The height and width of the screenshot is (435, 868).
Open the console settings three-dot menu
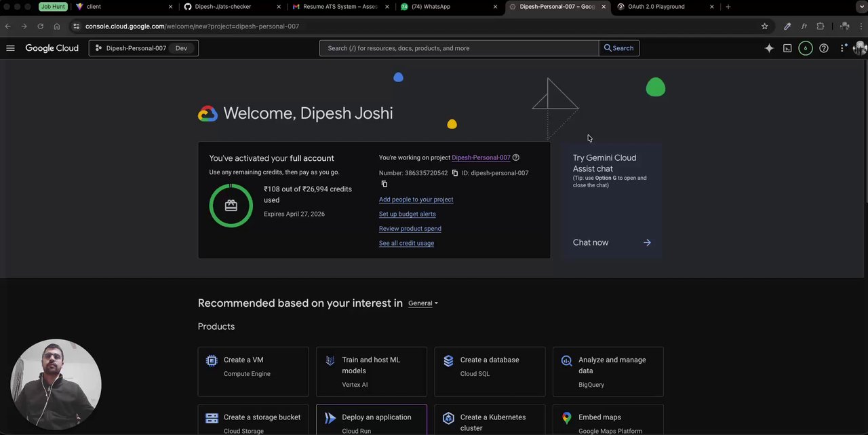click(843, 48)
